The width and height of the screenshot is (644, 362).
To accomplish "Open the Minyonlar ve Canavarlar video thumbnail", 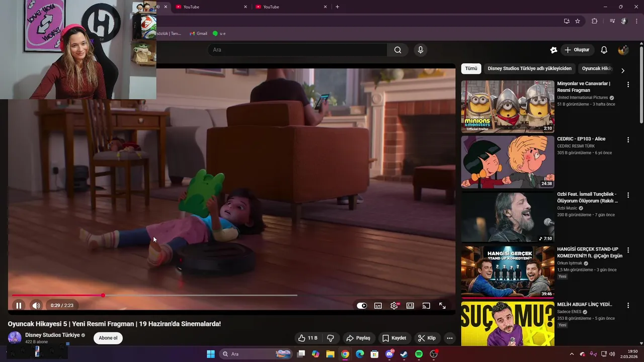I will (508, 107).
